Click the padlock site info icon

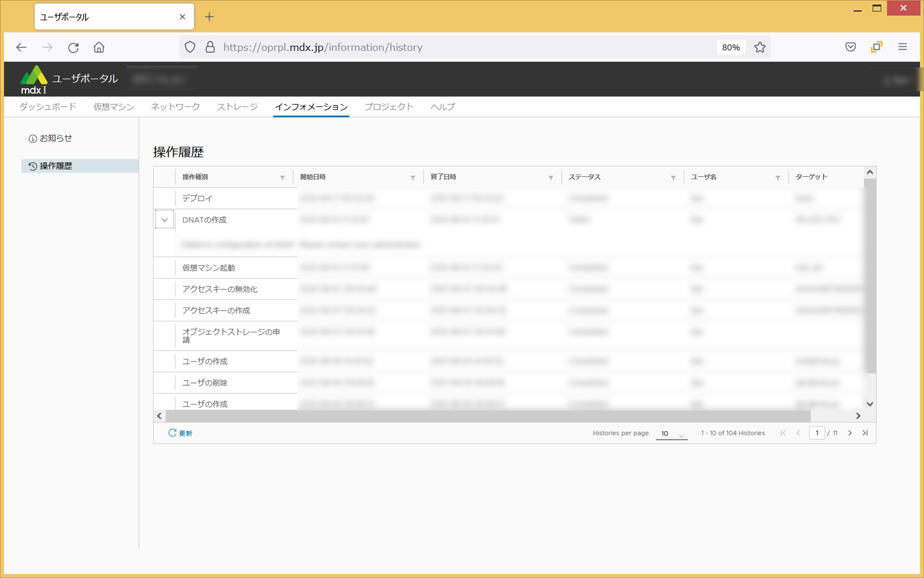pos(210,47)
